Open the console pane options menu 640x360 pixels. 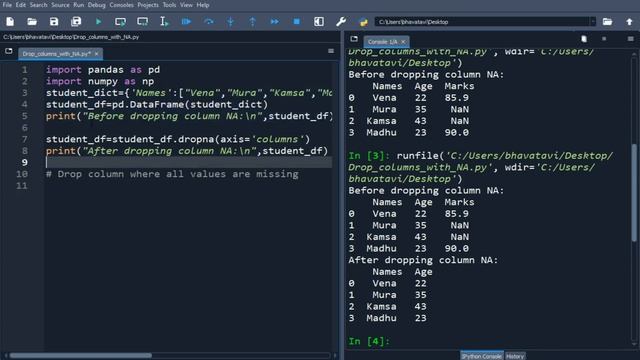coord(631,39)
